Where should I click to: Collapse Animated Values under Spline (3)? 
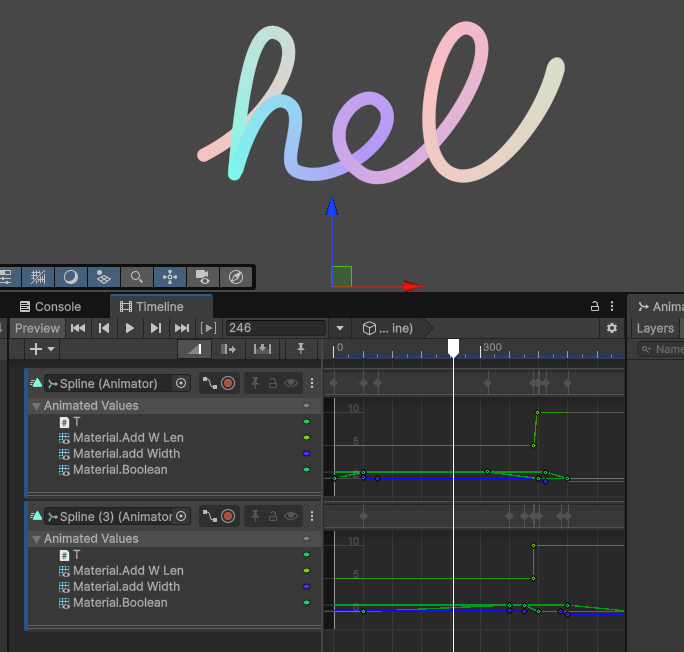[36, 539]
